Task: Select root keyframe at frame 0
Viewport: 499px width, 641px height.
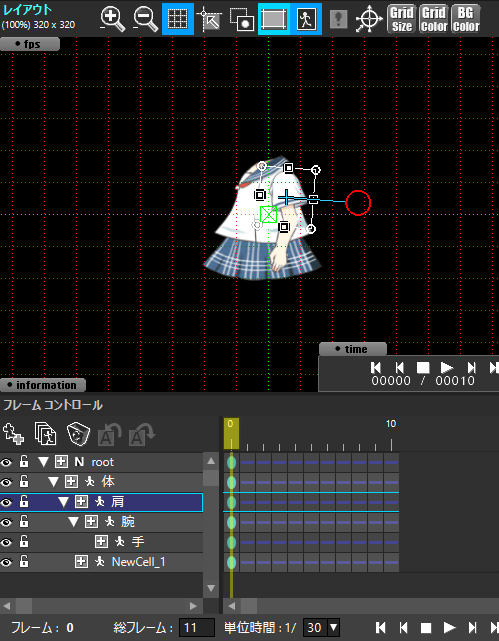Action: click(231, 462)
